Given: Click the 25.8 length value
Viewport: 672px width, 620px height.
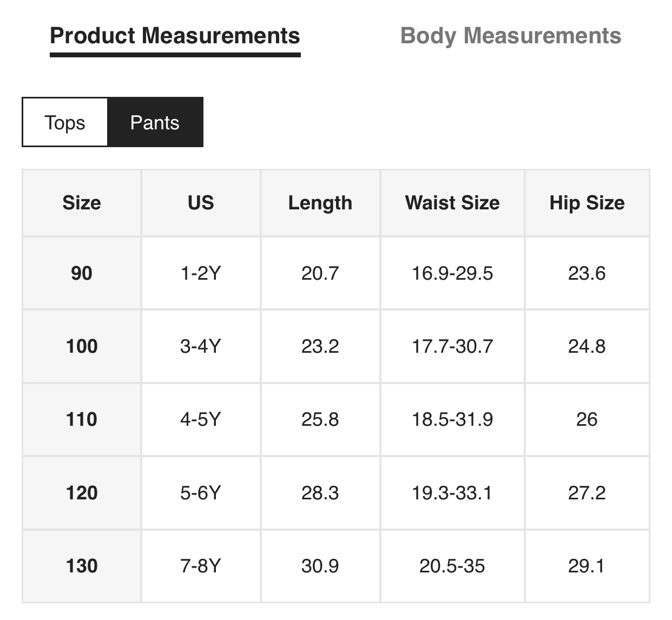Looking at the screenshot, I should coord(320,419).
